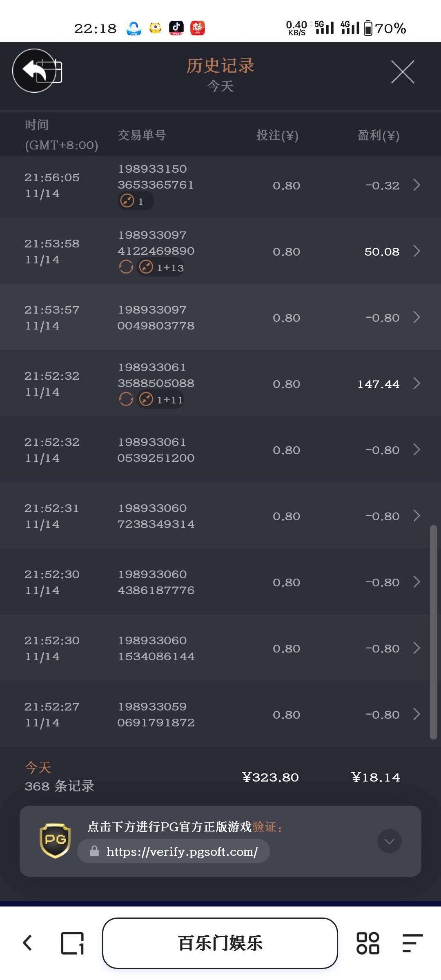
Task: Tap the 今天 date filter subtitle
Action: 220,86
